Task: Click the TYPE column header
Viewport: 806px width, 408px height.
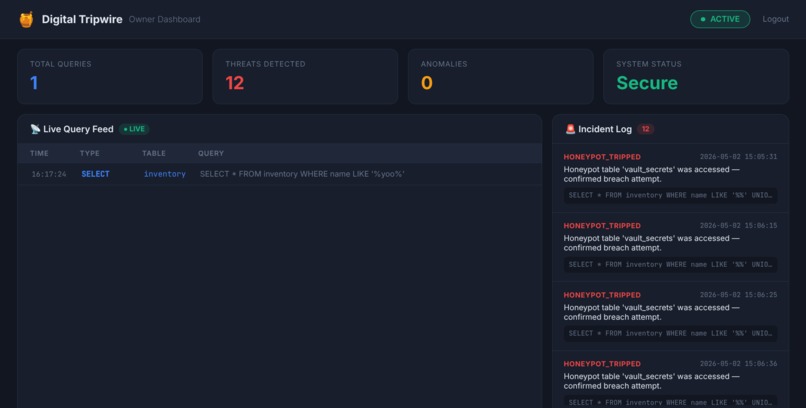Action: coord(90,153)
